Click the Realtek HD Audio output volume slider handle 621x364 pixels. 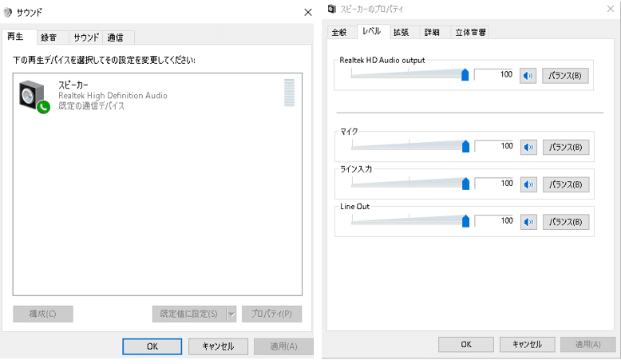[x=465, y=74]
